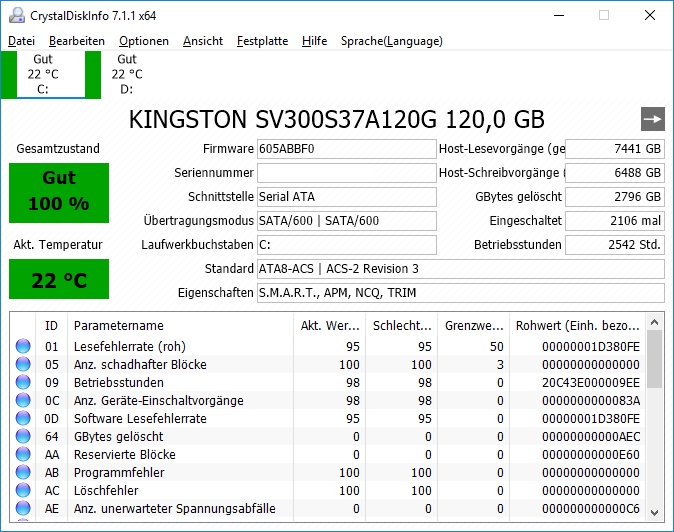Click raw value 000000000000C6

pos(591,508)
